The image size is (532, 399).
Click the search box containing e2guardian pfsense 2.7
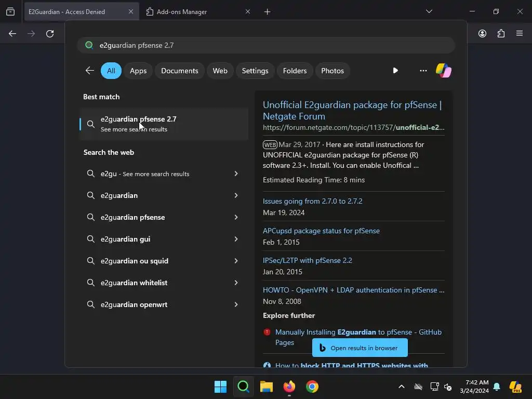[267, 45]
